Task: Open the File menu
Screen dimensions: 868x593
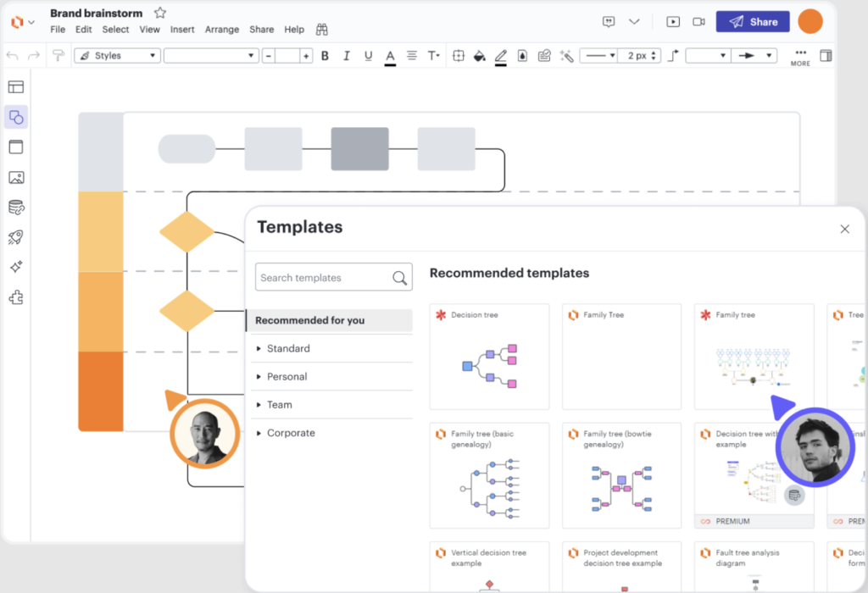Action: (58, 30)
